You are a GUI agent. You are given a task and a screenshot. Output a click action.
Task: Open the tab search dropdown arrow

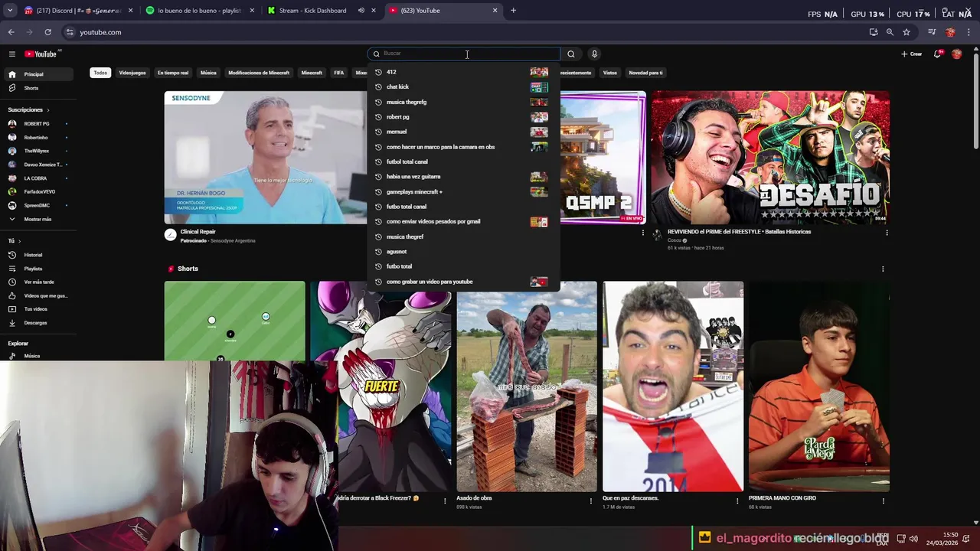tap(10, 11)
